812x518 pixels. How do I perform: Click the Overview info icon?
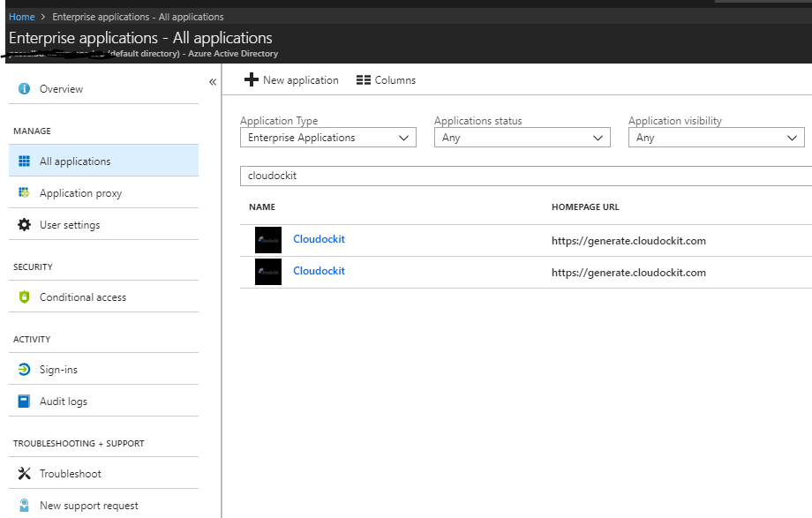(24, 88)
